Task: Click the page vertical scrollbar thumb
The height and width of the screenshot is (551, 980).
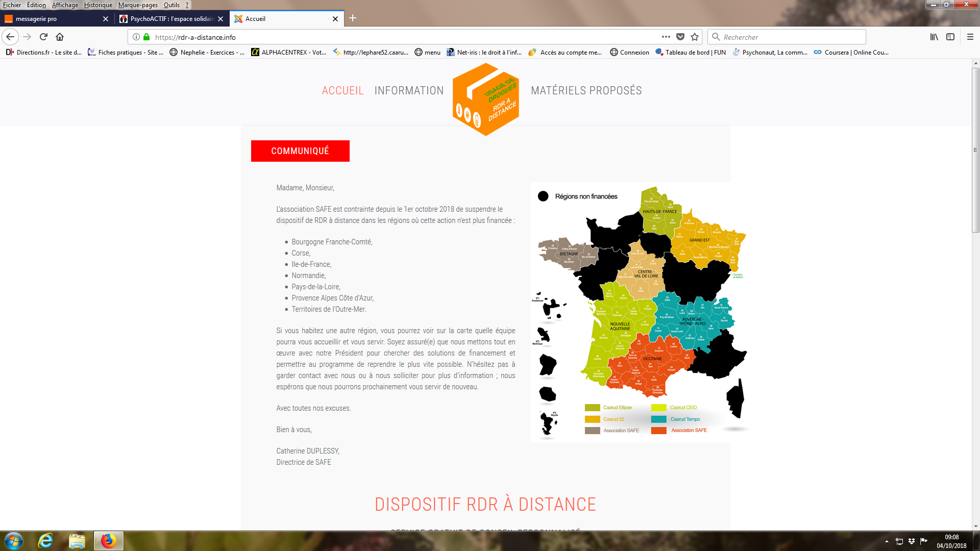Action: [x=975, y=150]
